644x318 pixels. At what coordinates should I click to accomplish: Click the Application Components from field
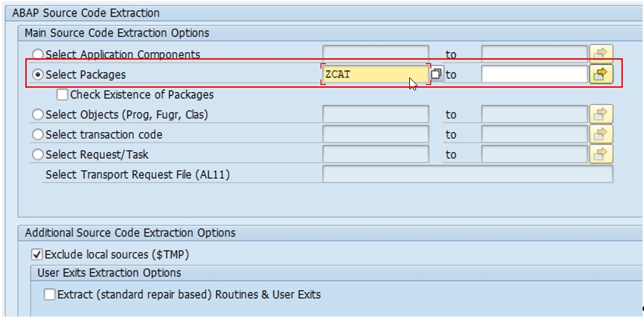376,53
